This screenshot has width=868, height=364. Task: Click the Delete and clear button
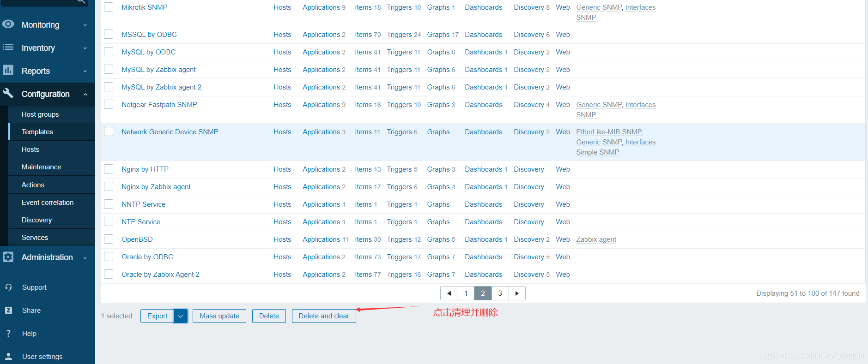pos(324,316)
